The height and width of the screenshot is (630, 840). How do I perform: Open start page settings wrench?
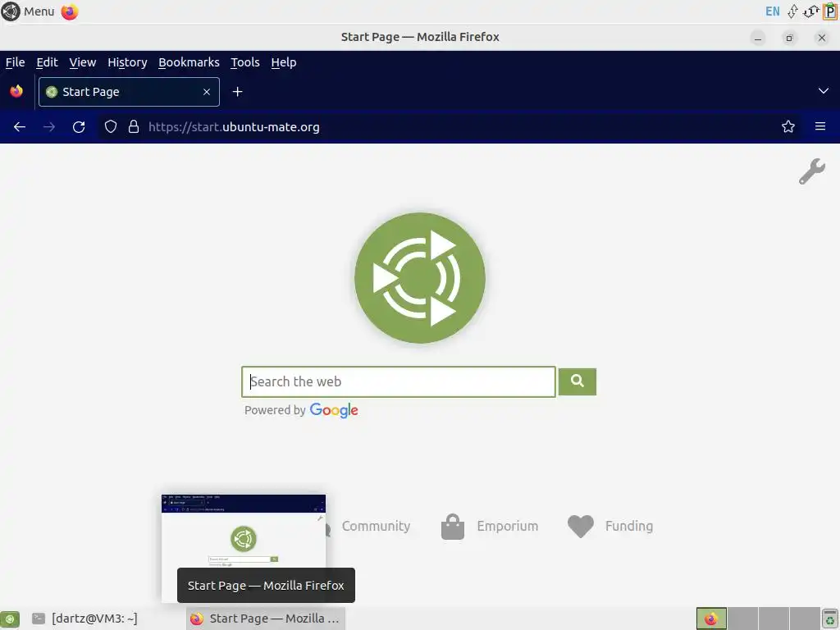811,171
